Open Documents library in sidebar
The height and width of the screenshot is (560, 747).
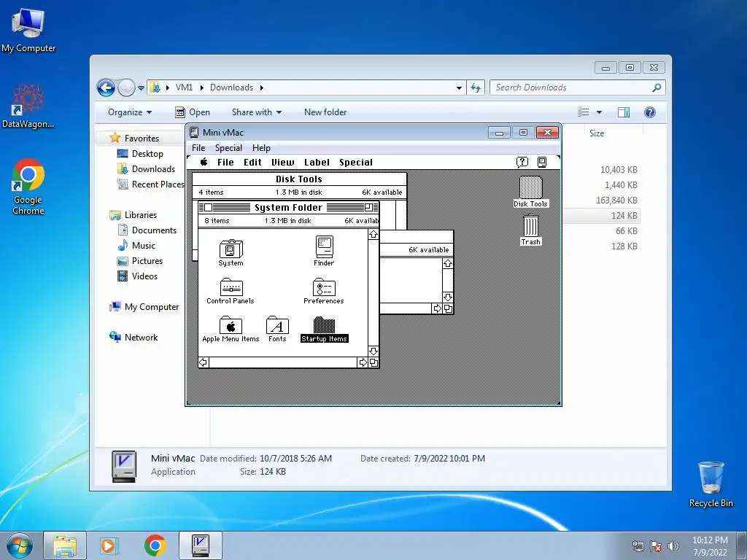(154, 230)
